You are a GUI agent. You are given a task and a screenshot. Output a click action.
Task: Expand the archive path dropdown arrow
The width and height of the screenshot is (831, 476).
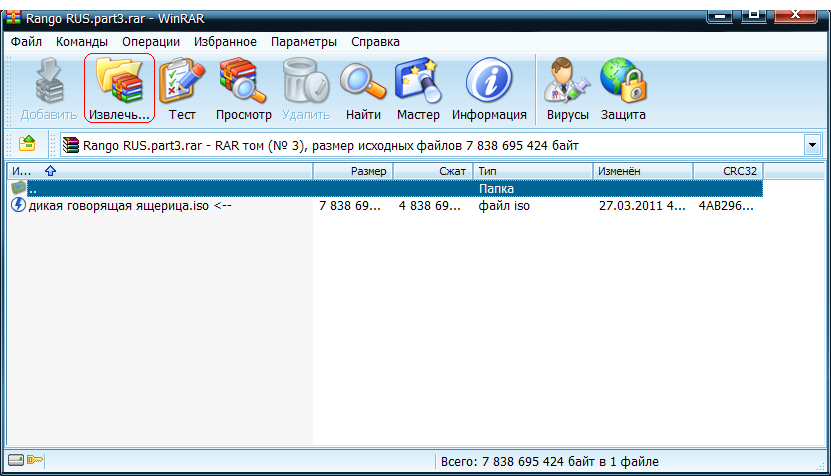[812, 145]
